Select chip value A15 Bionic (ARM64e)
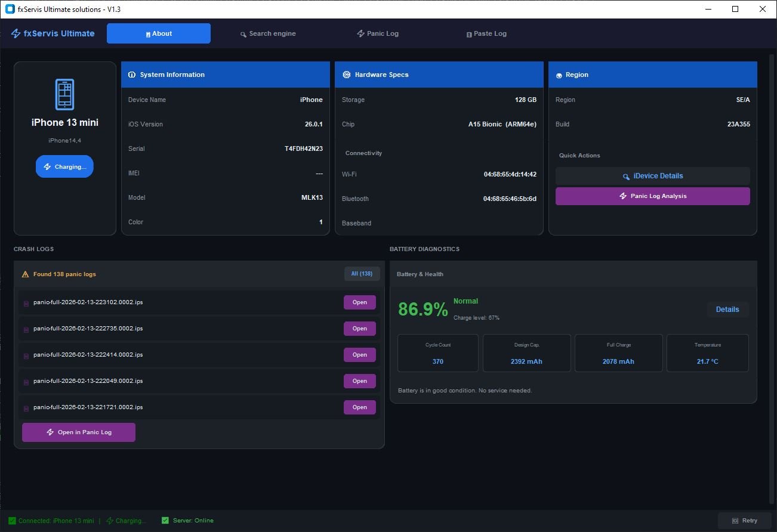The height and width of the screenshot is (532, 777). pyautogui.click(x=502, y=124)
